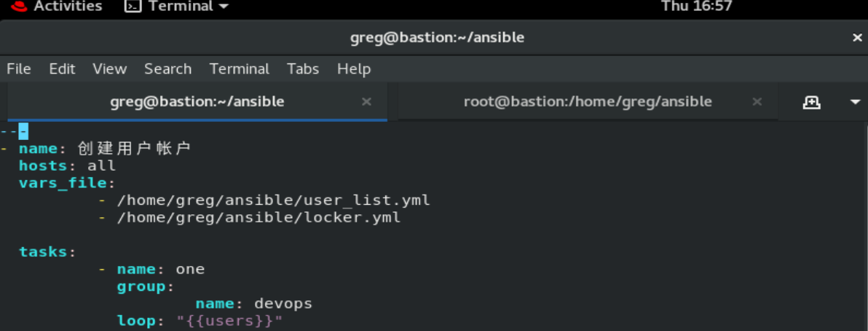Open the Help menu
Screen dimensions: 868x331
[354, 69]
